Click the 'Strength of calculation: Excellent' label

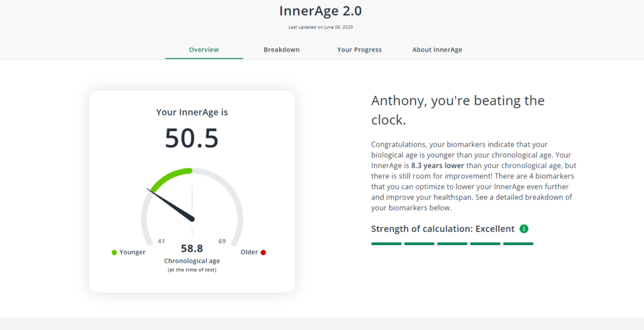443,229
